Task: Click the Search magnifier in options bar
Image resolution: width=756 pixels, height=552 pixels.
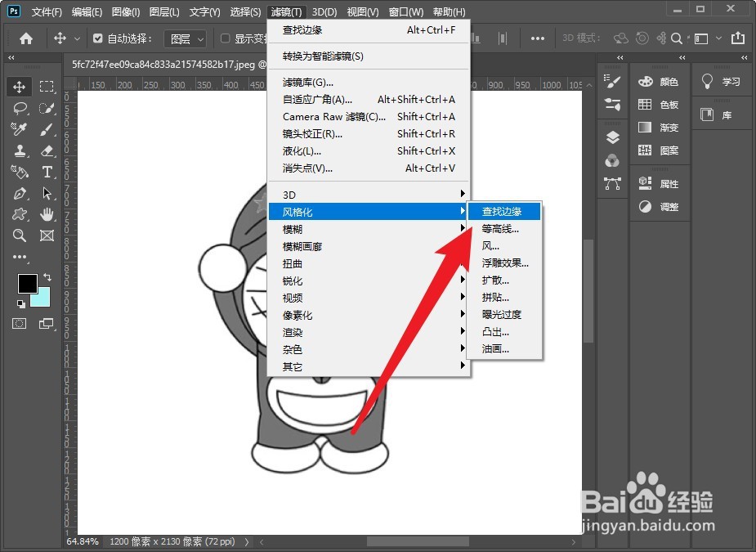Action: pyautogui.click(x=677, y=38)
